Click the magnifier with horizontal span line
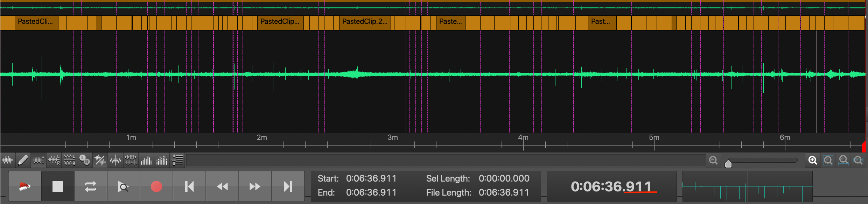This screenshot has height=204, width=868. click(x=859, y=161)
